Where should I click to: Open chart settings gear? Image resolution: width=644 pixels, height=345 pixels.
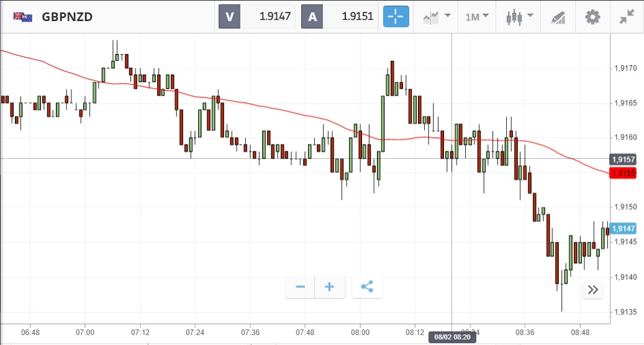point(593,17)
